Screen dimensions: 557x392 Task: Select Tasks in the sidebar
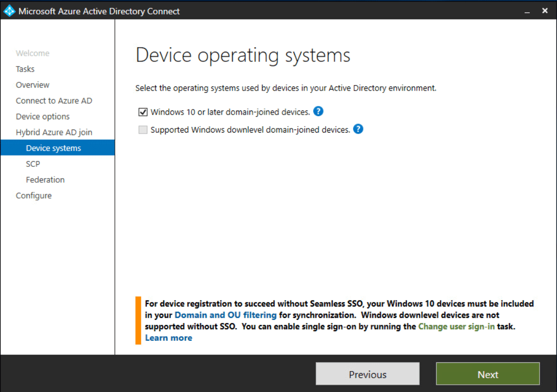point(25,69)
